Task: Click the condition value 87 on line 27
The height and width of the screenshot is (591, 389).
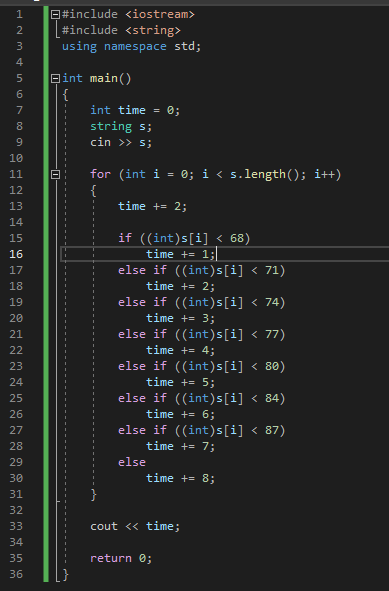Action: pos(272,430)
